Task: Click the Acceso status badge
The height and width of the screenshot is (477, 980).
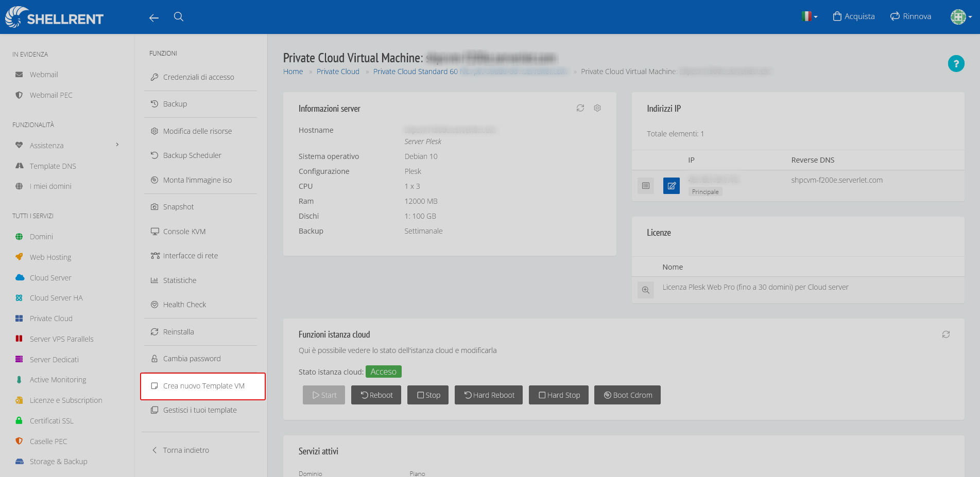Action: tap(384, 372)
